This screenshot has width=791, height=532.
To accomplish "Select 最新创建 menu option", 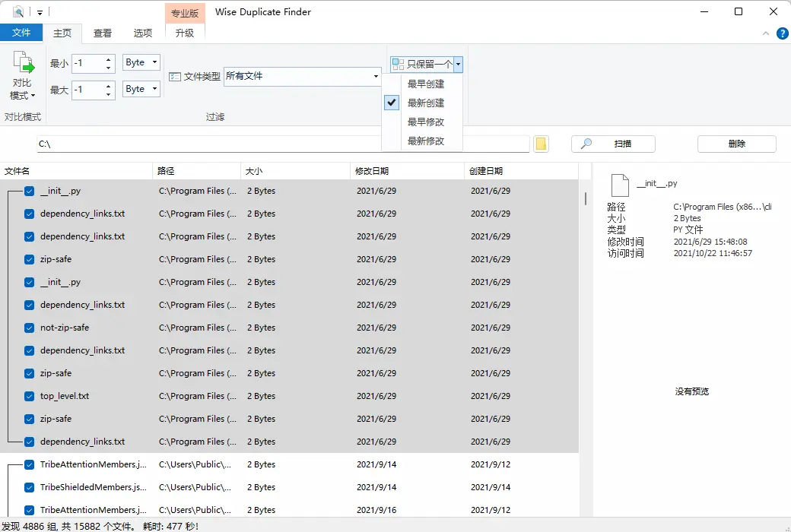I will click(x=426, y=103).
